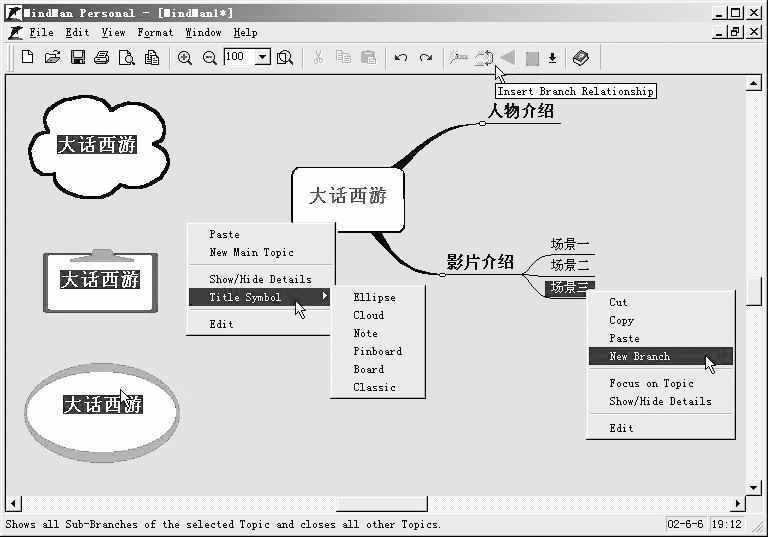Viewport: 768px width, 537px height.
Task: Click the insert branch toolbar icon
Action: click(x=458, y=58)
